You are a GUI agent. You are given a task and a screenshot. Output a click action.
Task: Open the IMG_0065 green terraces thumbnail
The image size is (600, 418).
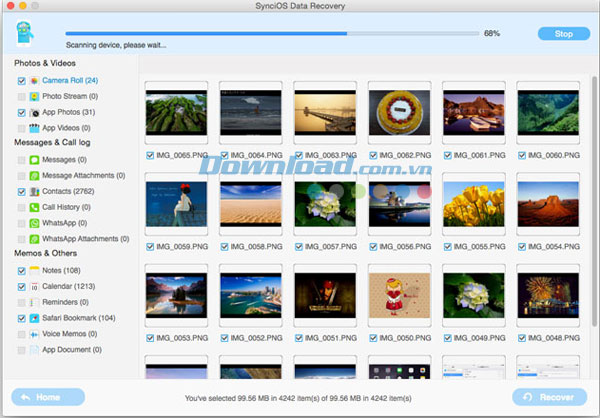176,113
